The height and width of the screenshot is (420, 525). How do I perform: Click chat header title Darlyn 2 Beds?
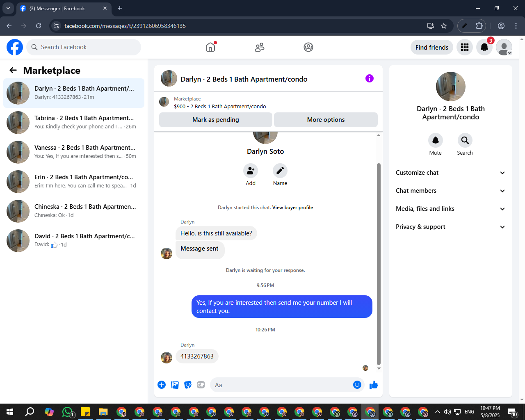coord(244,79)
